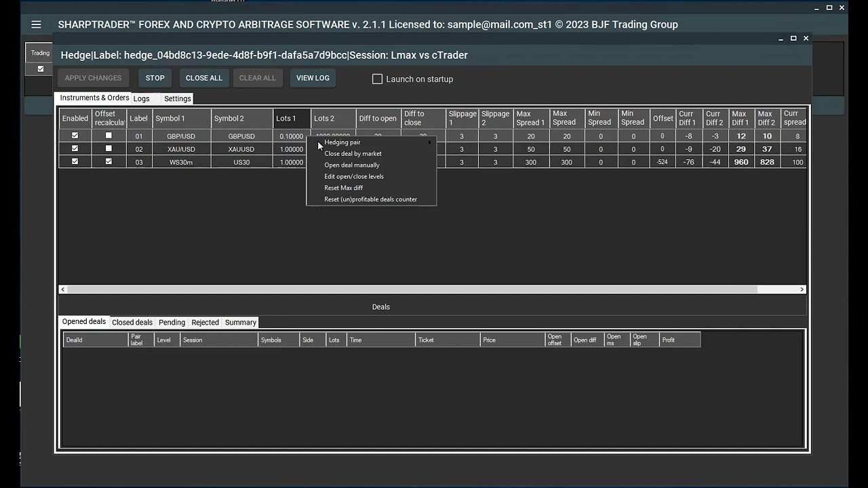Switch to the Instruments & Orders tab

coord(94,98)
